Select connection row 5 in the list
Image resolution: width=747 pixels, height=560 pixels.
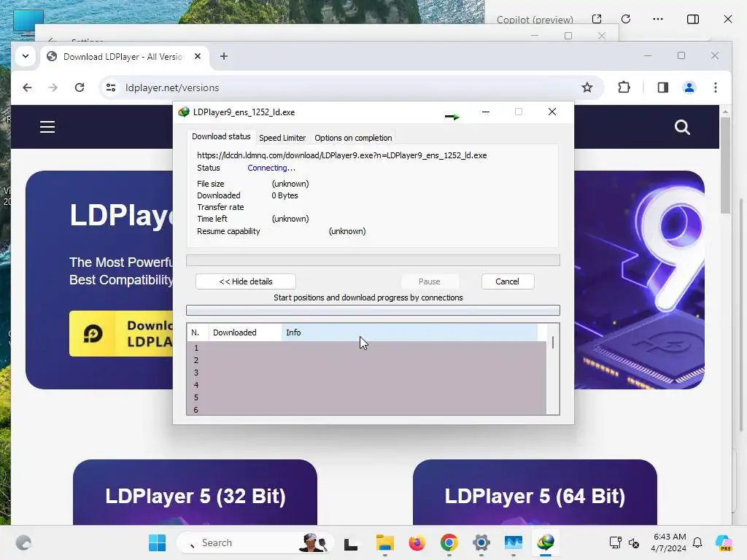[x=367, y=397]
